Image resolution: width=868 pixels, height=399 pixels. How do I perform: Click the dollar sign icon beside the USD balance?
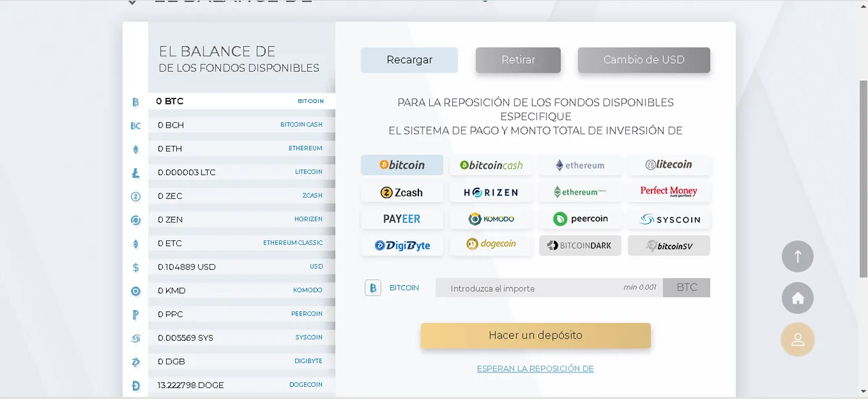[136, 267]
